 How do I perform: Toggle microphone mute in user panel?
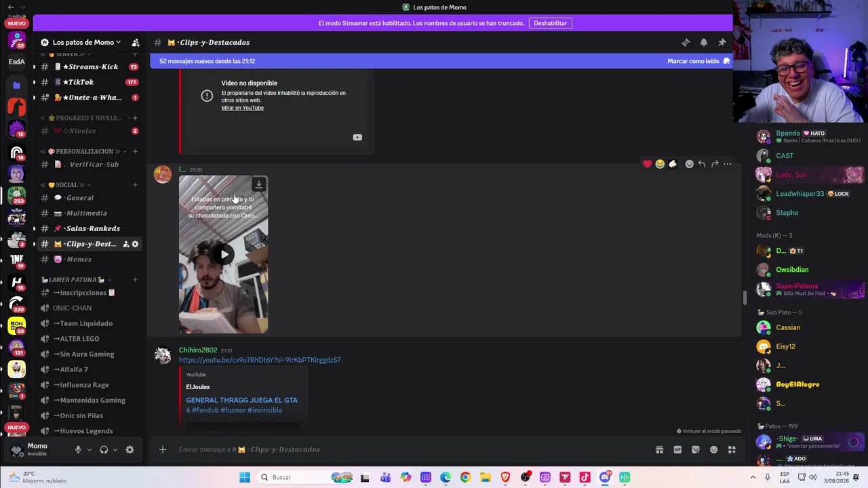[78, 449]
